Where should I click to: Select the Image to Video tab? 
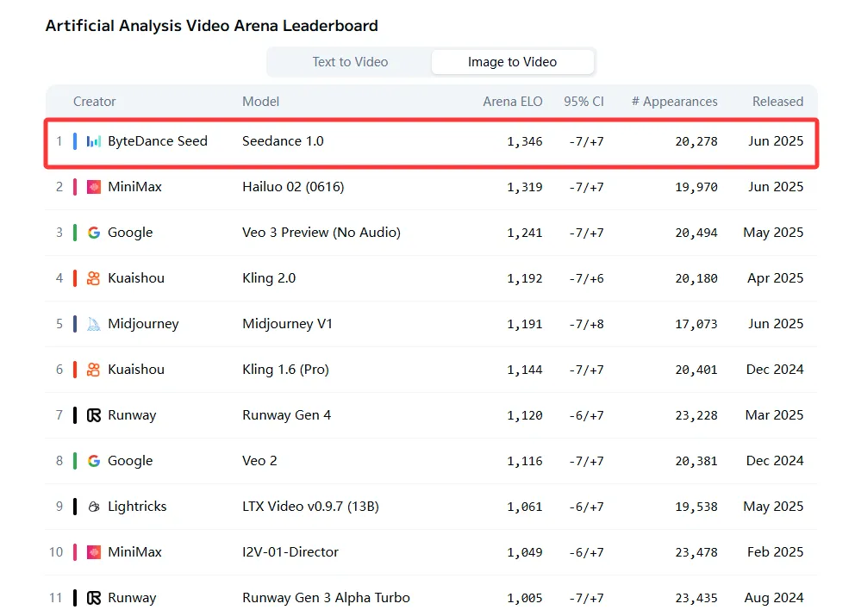tap(513, 61)
